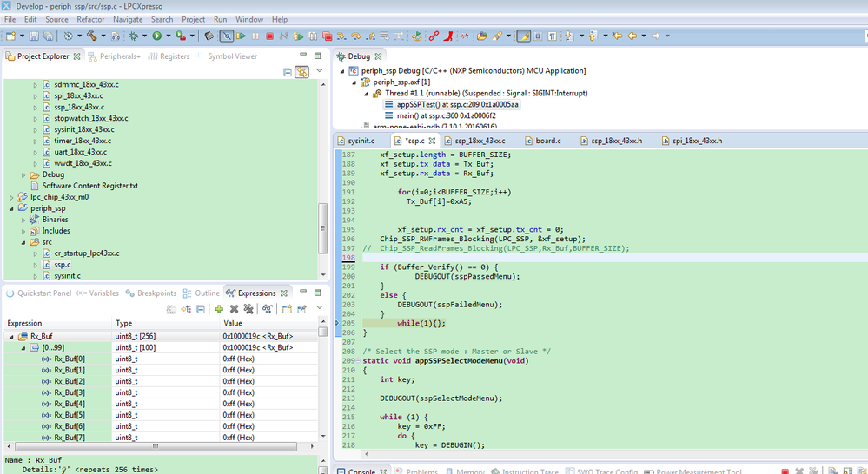
Task: Switch to the board.c editor tab
Action: point(547,141)
